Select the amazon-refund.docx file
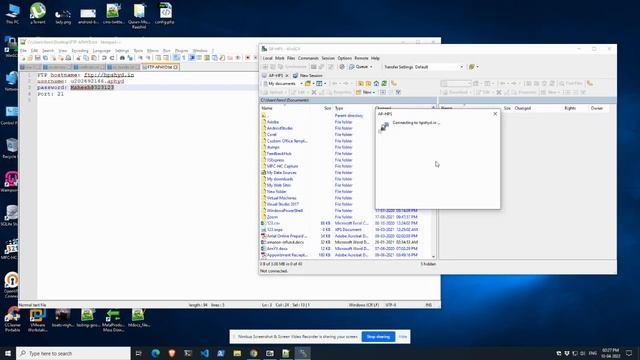 point(285,242)
